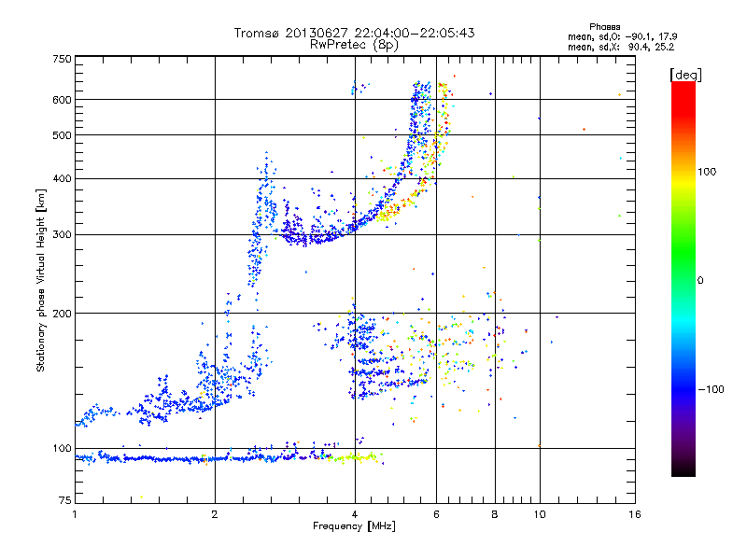
Task: Click the x-axis tick label '4'
Action: click(x=355, y=514)
